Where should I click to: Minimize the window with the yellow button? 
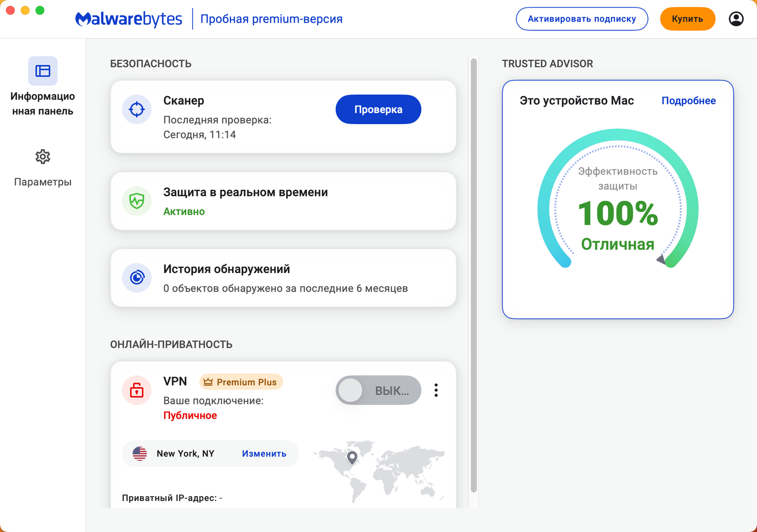point(25,10)
